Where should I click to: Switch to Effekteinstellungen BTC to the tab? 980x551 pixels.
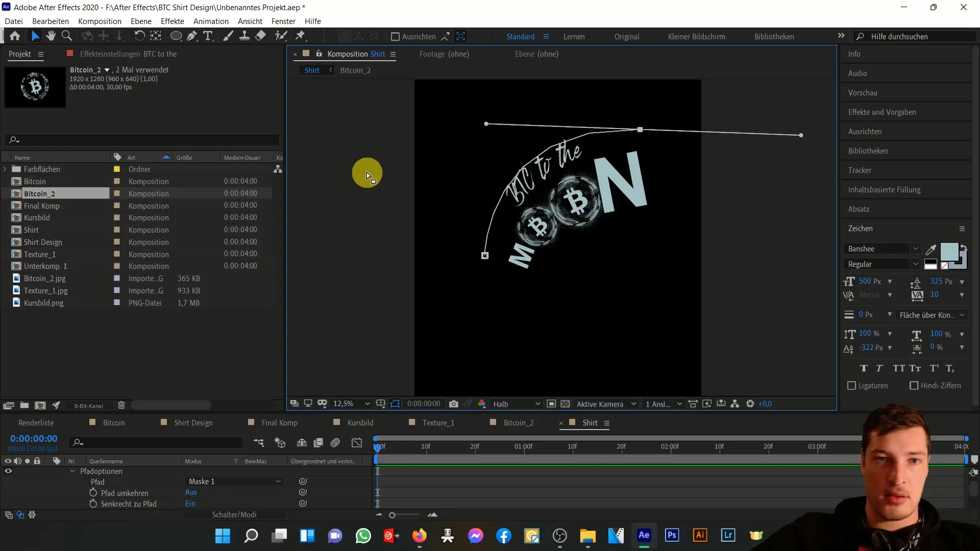(x=128, y=54)
